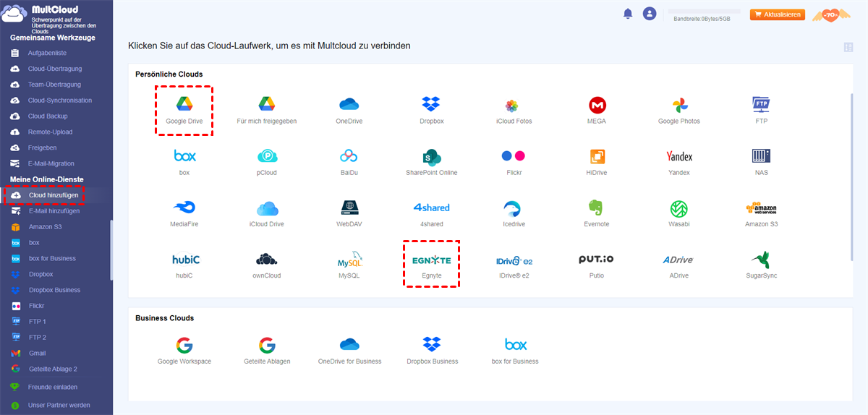This screenshot has height=415, width=868.
Task: Select 4shared cloud
Action: click(x=432, y=208)
